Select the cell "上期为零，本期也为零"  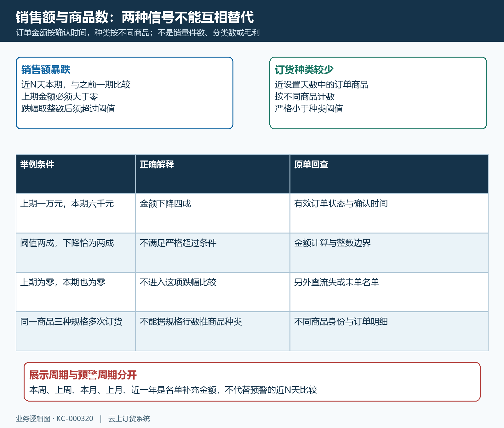tap(76, 292)
